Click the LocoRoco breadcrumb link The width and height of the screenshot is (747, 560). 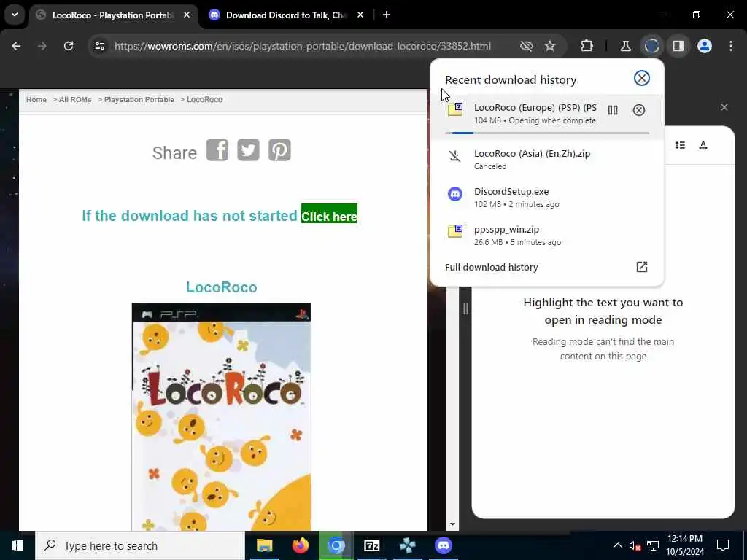pyautogui.click(x=204, y=99)
